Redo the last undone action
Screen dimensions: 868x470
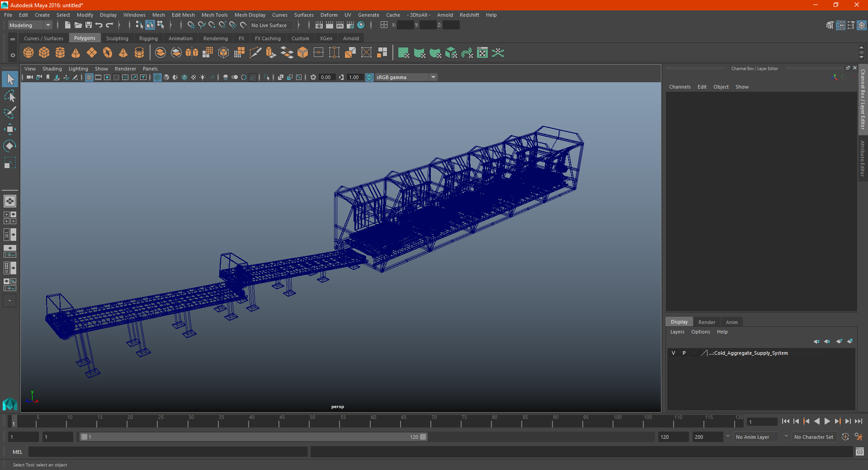tap(109, 25)
